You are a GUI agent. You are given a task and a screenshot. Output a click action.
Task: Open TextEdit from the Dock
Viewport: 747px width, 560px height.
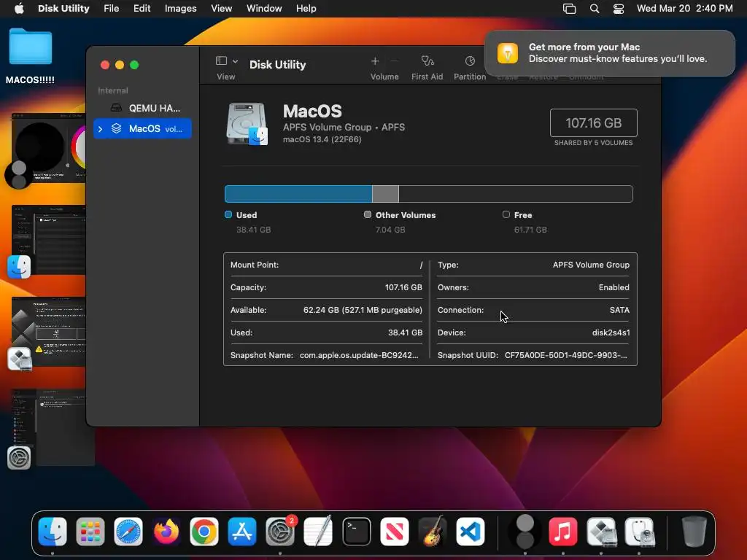click(x=318, y=532)
